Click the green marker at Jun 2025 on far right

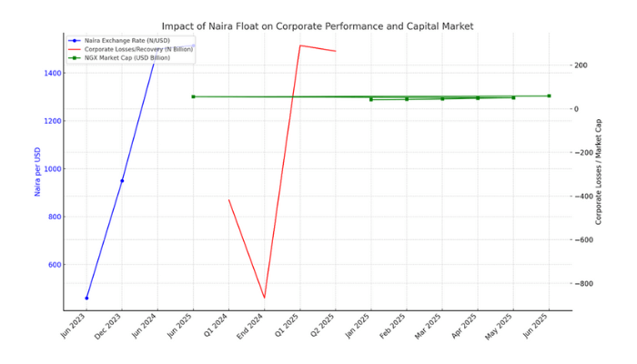(549, 96)
